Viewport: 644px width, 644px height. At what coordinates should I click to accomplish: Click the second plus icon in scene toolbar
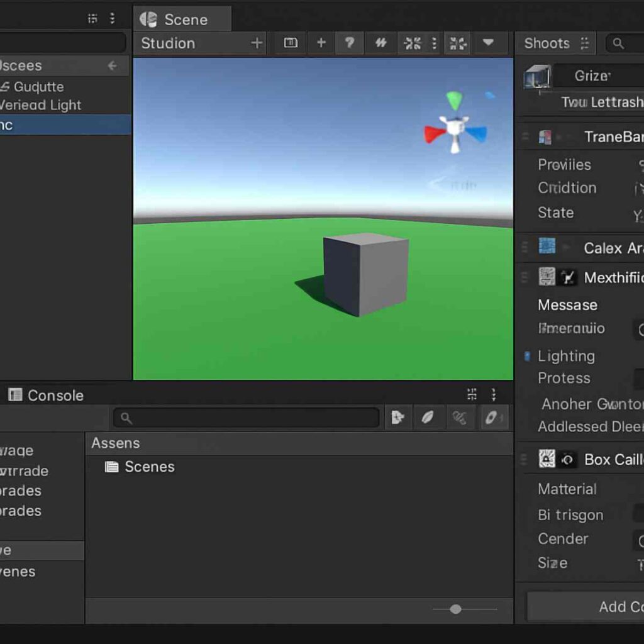tap(321, 43)
